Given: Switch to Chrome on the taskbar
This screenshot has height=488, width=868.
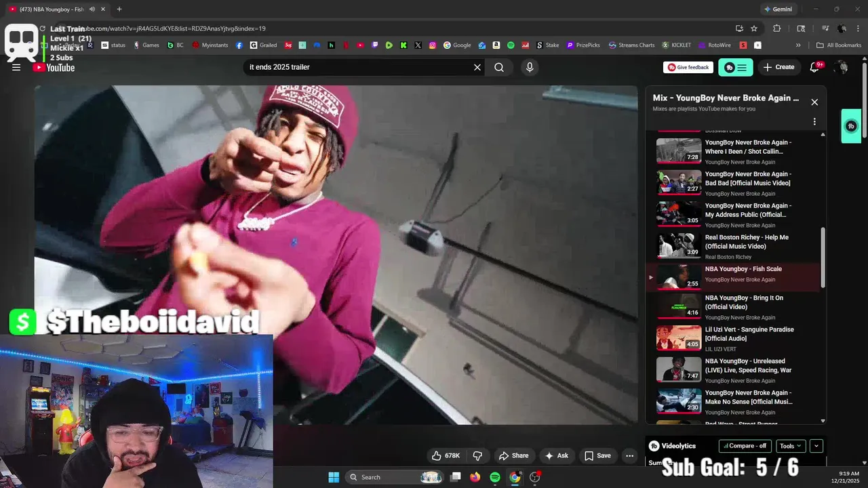Looking at the screenshot, I should tap(515, 477).
